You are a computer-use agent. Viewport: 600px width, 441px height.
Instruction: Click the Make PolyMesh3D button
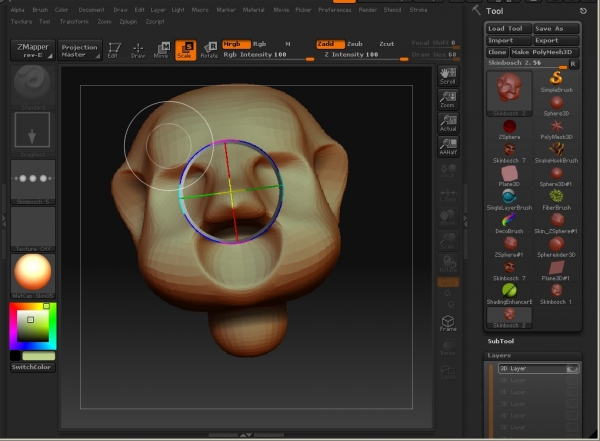(x=545, y=52)
